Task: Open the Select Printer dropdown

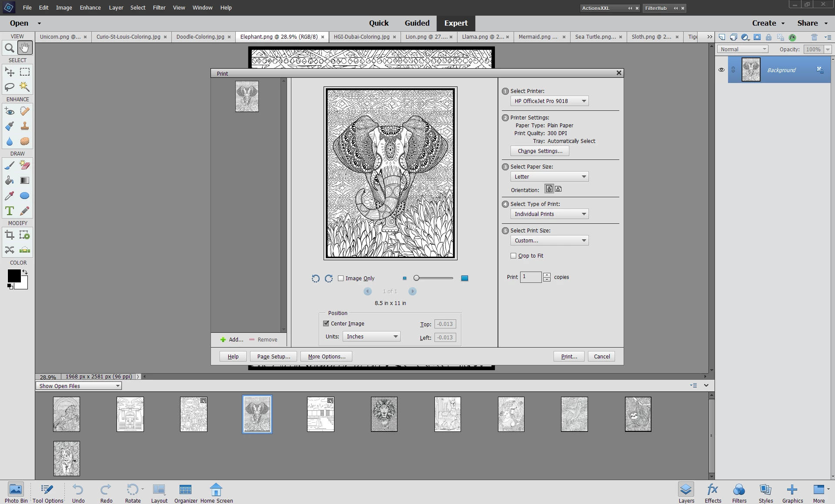Action: coord(549,101)
